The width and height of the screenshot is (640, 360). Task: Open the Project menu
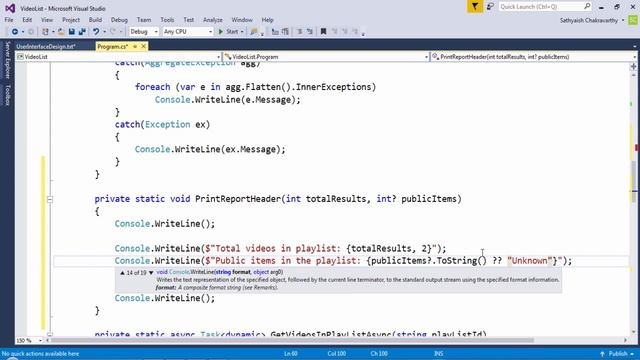pyautogui.click(x=71, y=20)
